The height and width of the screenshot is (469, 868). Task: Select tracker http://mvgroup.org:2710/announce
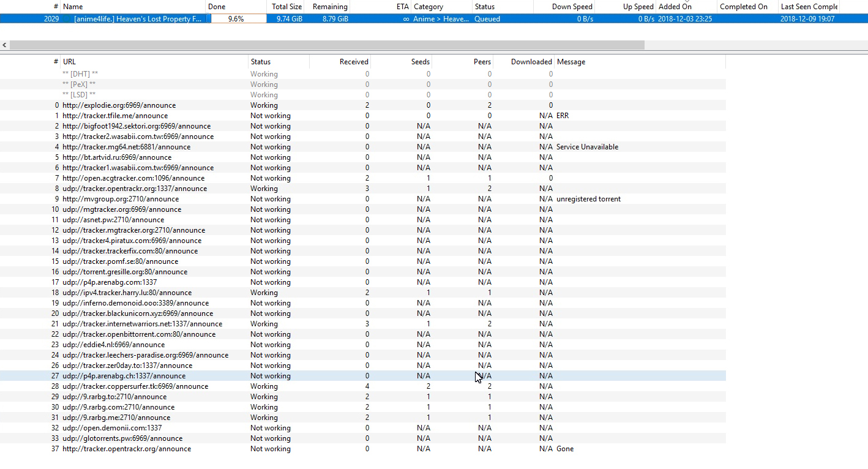point(363,199)
